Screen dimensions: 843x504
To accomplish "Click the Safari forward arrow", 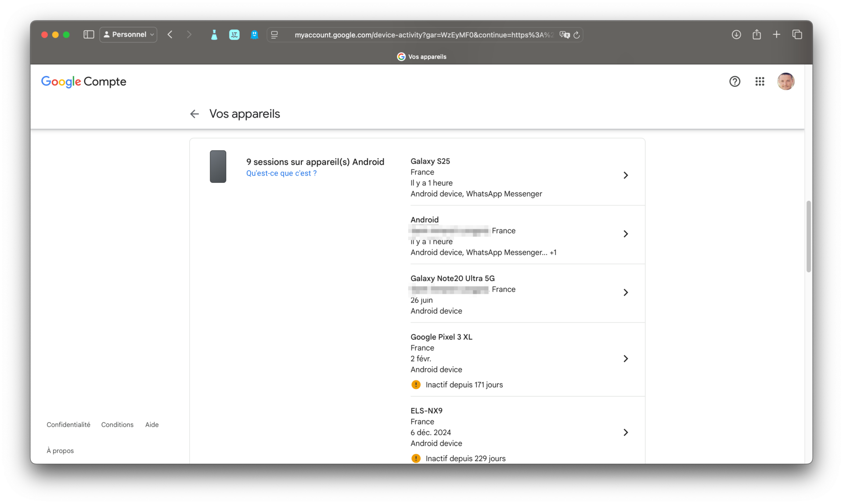I will [x=189, y=35].
